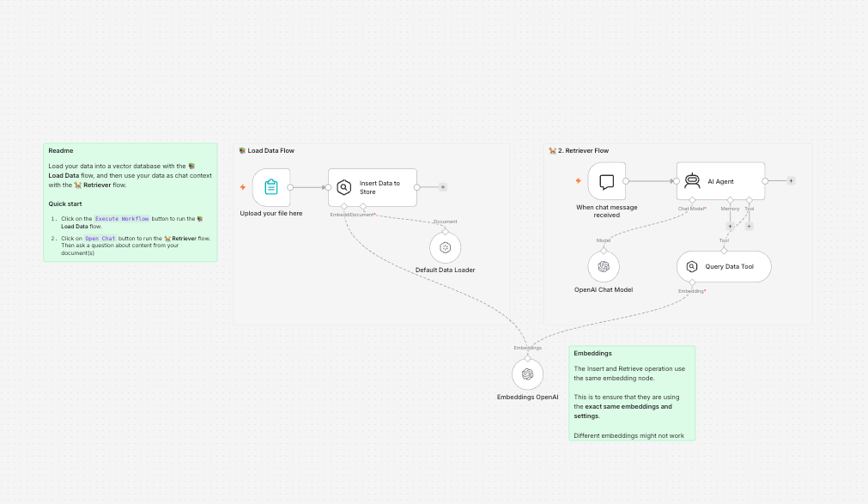Click the lightning trigger icon beside Upload your file here
The image size is (868, 504).
pos(242,187)
